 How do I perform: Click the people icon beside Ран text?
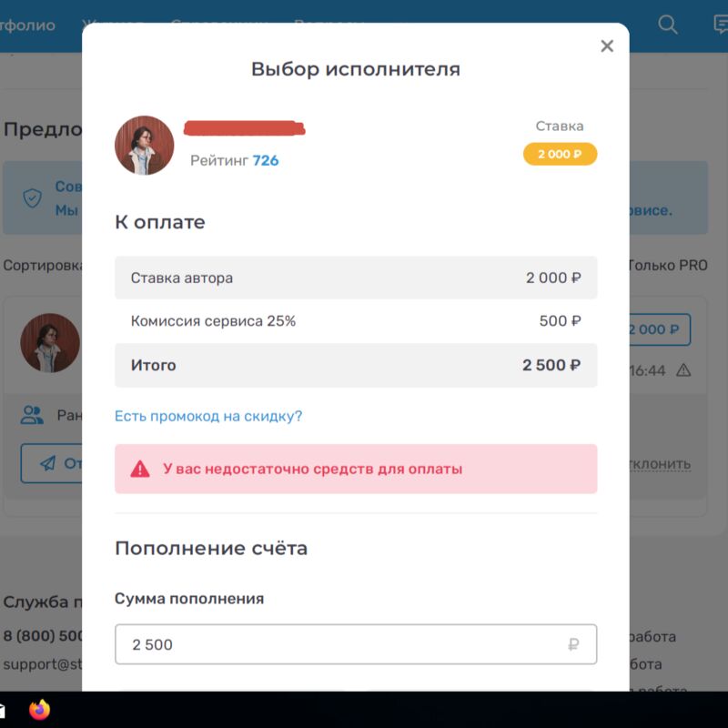click(x=32, y=415)
